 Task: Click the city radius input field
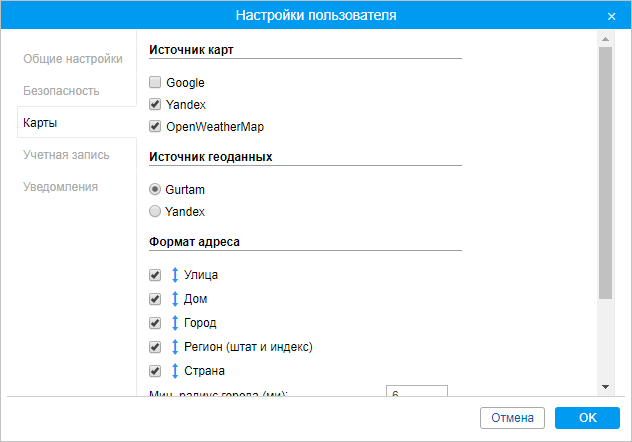(x=416, y=395)
